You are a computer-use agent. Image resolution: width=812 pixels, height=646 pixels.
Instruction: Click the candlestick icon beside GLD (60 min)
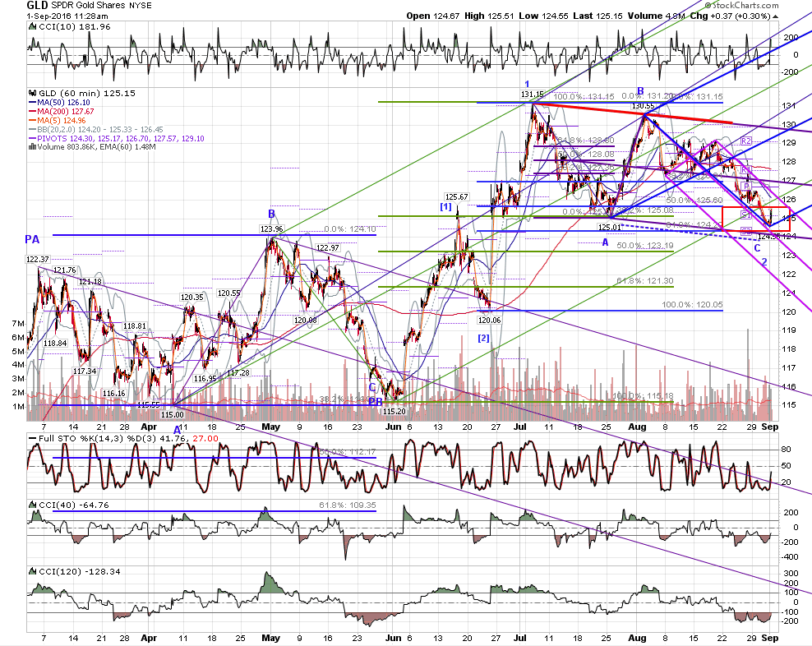(32, 93)
